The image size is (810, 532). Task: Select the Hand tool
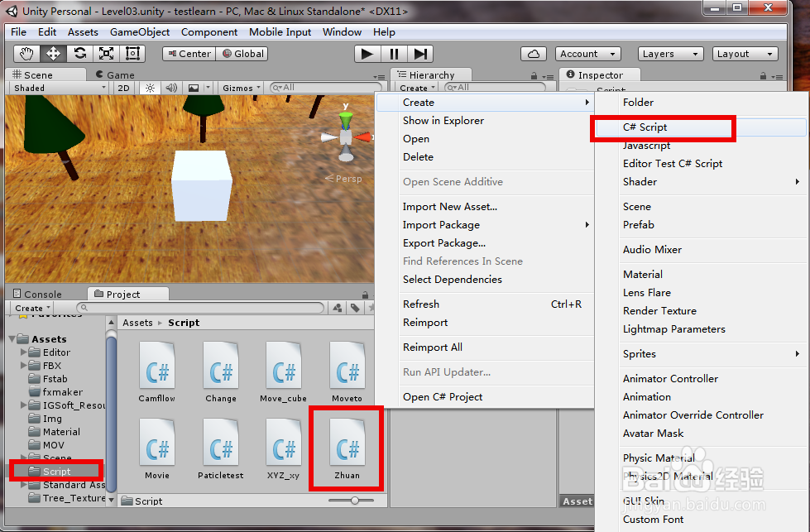(x=26, y=54)
